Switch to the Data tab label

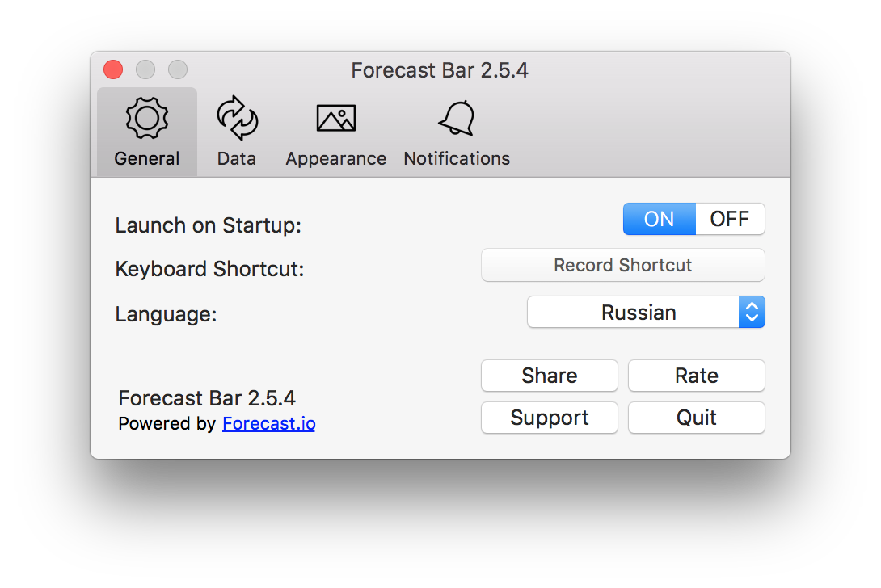click(x=237, y=159)
